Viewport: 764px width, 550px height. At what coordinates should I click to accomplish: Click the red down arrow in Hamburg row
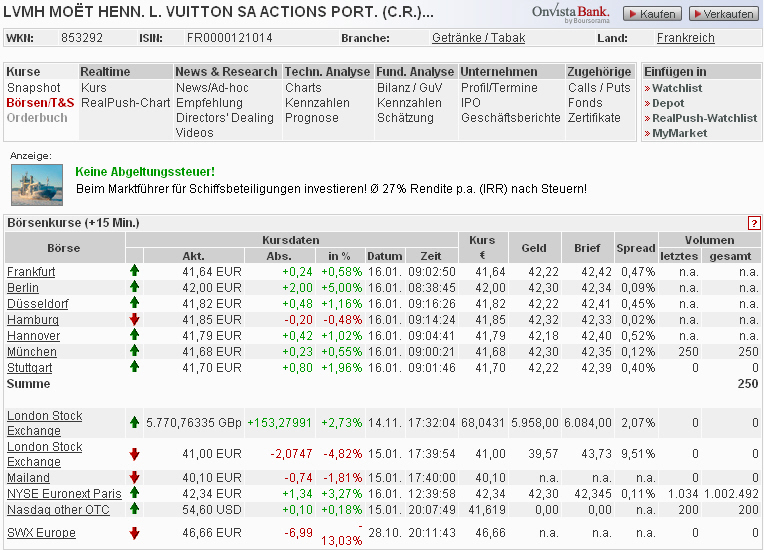tap(134, 320)
